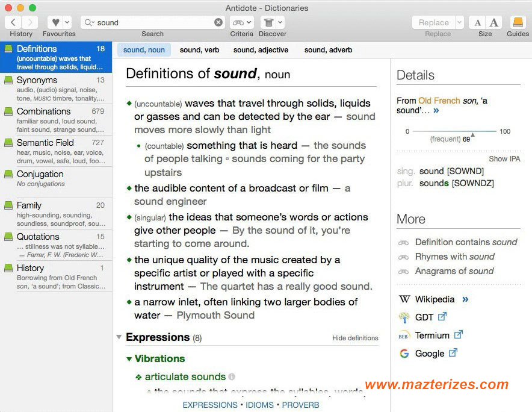The height and width of the screenshot is (412, 532).
Task: Open Combinations dictionary in sidebar
Action: click(x=56, y=120)
